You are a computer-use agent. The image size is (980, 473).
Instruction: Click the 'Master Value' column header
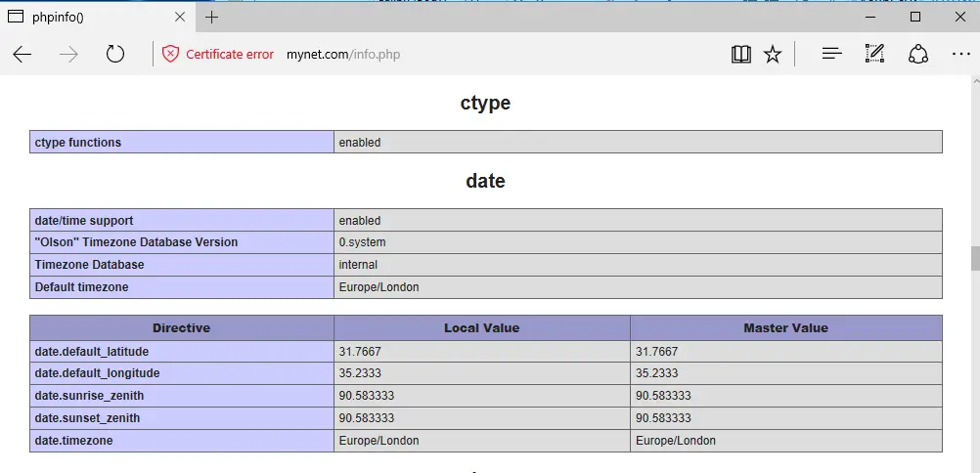point(785,328)
